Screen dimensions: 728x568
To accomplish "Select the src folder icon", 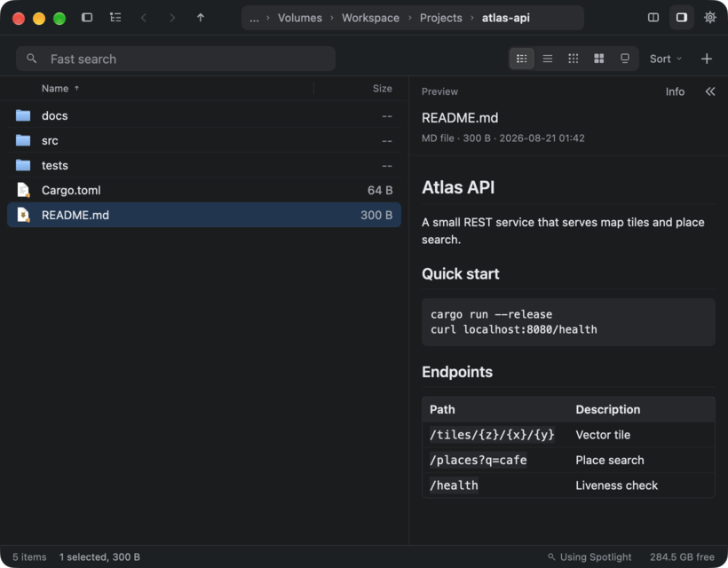I will [x=23, y=140].
